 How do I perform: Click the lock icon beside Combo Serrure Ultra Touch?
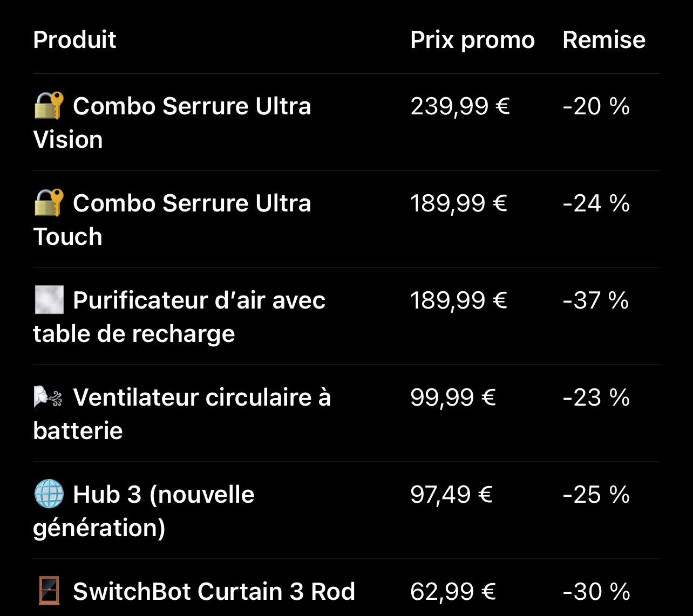coord(49,203)
